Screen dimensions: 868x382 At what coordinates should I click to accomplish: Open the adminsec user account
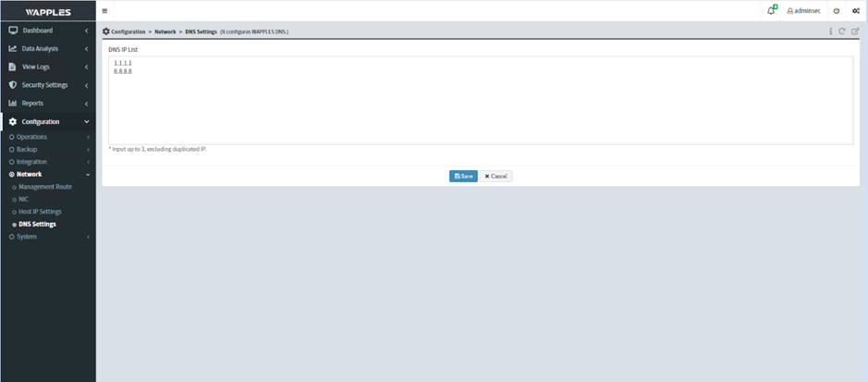[803, 11]
